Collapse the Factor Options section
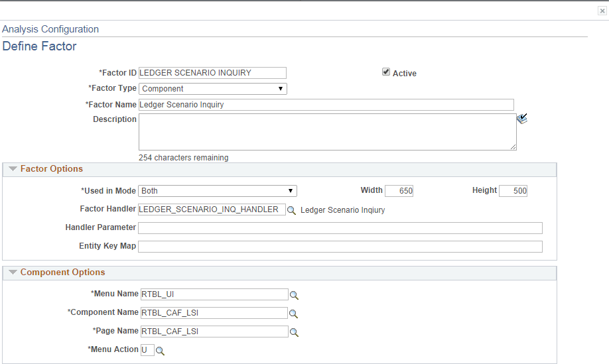Viewport: 609px width, 364px height. coord(13,169)
